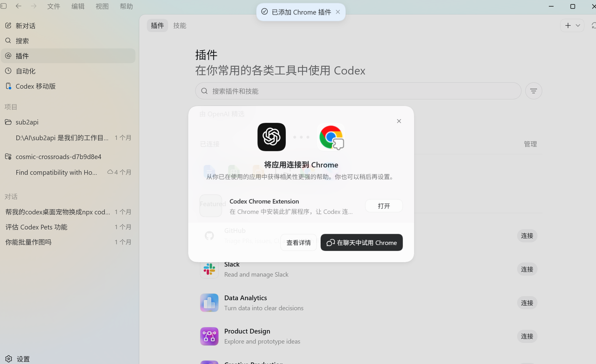This screenshot has width=596, height=364.
Task: Click 管理 link in connected section
Action: coord(530,144)
